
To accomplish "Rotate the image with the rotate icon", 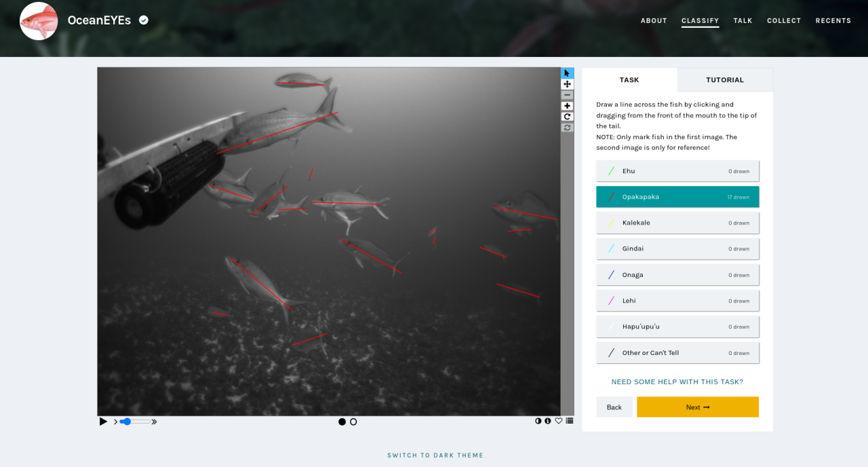I will [568, 117].
